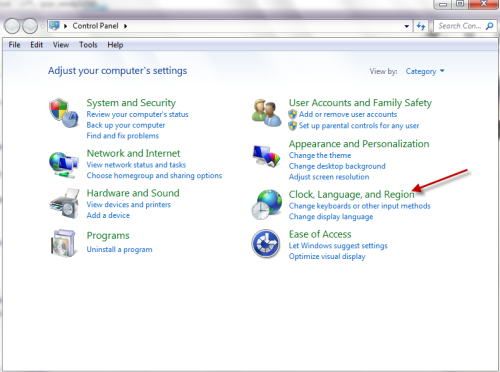Click into the Search Control Panel field
The image size is (500, 372).
(x=460, y=26)
